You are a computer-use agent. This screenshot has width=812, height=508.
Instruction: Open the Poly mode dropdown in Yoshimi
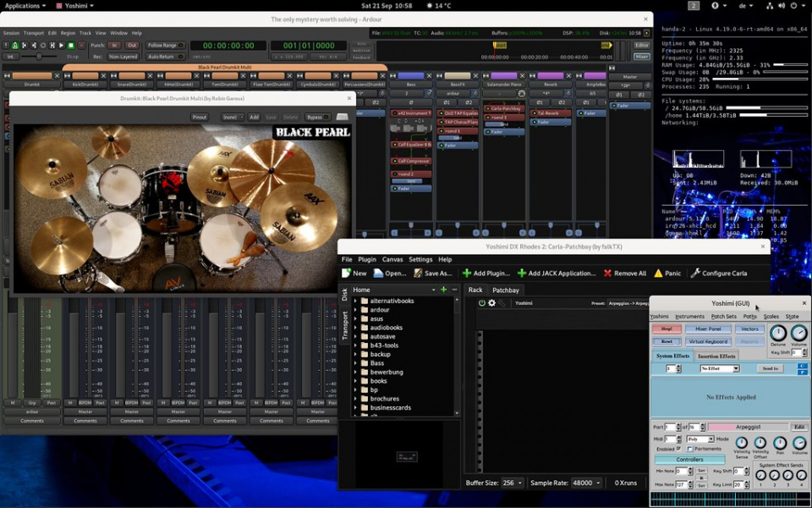point(700,439)
